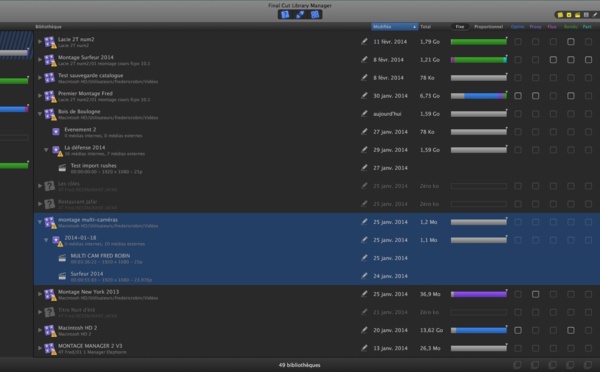600x372 pixels.
Task: Collapse the 2014-01-18 event
Action: coord(46,240)
